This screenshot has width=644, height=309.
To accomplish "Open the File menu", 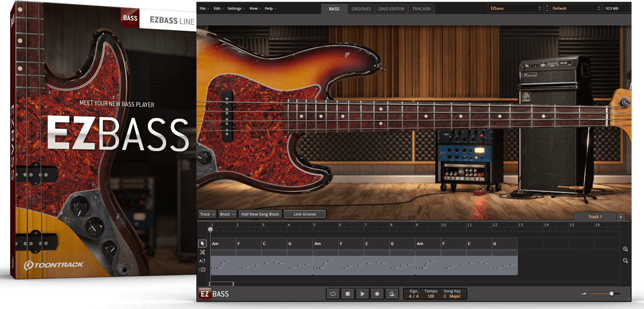I will click(204, 9).
